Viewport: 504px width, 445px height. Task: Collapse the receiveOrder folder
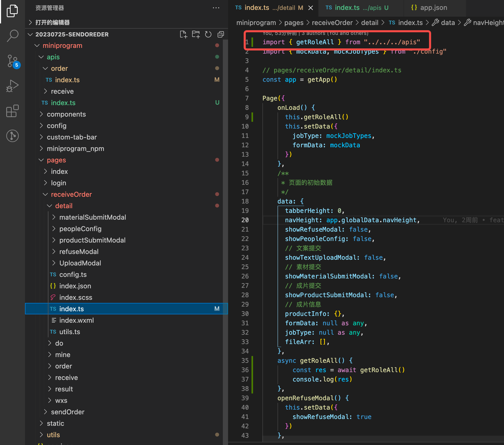[x=71, y=194]
